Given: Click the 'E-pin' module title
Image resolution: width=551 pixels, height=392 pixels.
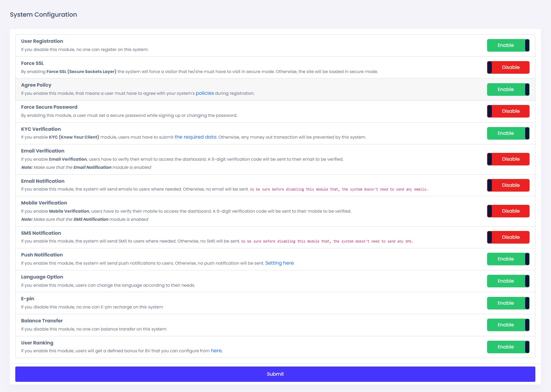Looking at the screenshot, I should click(x=28, y=299).
